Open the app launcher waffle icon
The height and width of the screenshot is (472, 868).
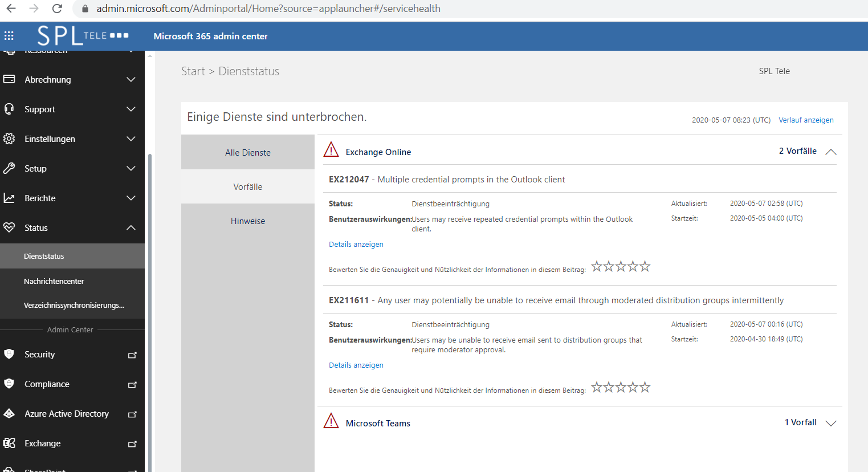pyautogui.click(x=9, y=36)
